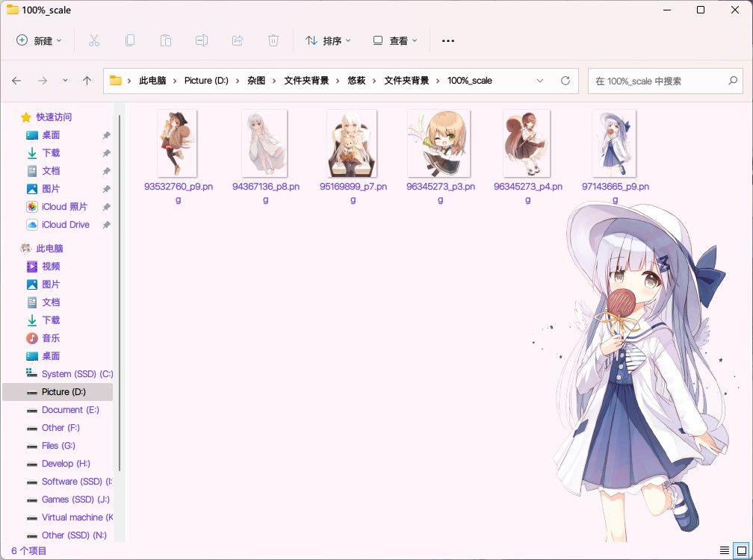
Task: Select Picture (D:) in sidebar
Action: pos(58,392)
